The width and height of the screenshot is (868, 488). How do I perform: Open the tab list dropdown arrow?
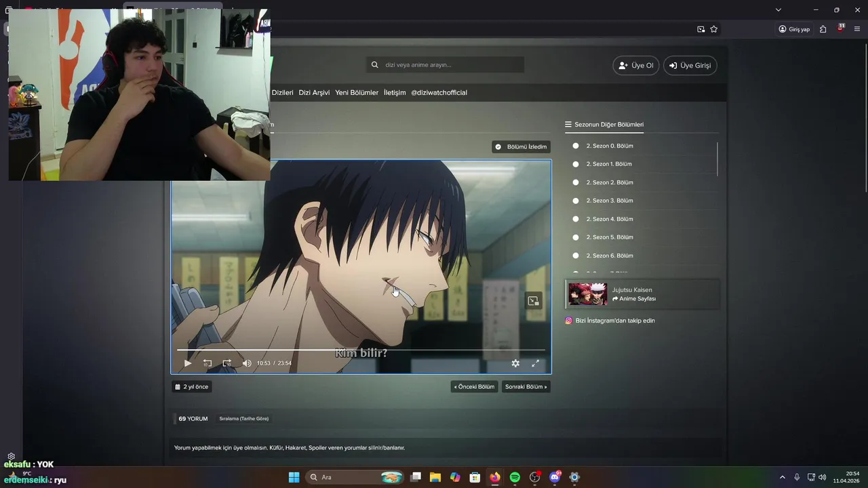(778, 9)
